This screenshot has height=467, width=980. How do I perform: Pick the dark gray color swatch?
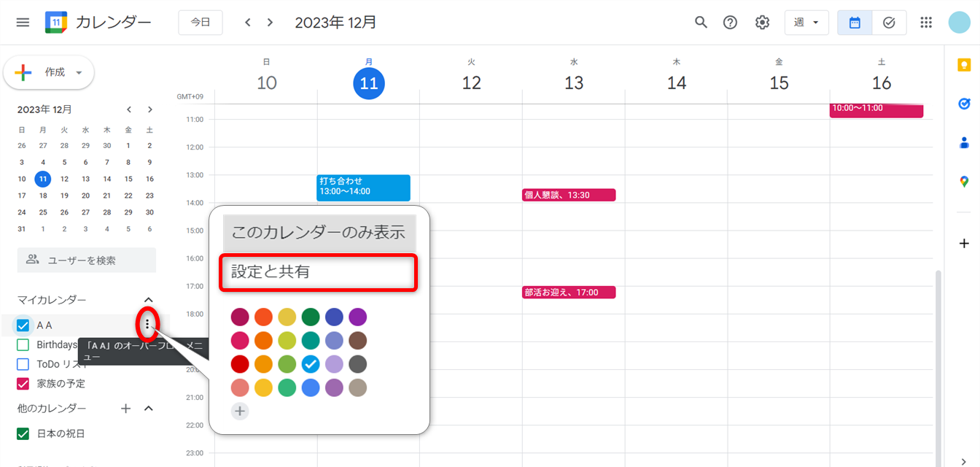(357, 364)
